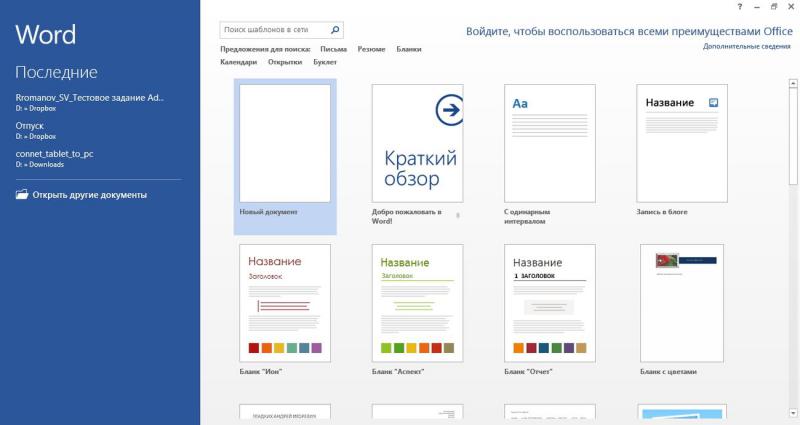
Task: Click inside the 'Поиск шаблонов в сети' search field
Action: coord(273,30)
